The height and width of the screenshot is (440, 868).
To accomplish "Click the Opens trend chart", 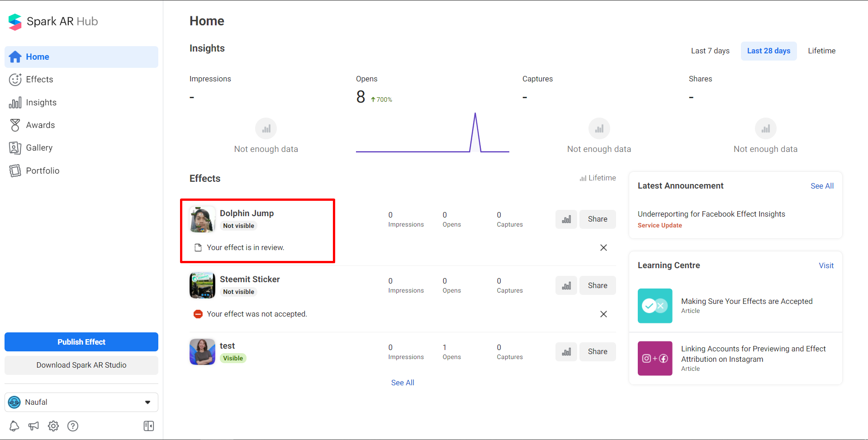I will click(432, 132).
